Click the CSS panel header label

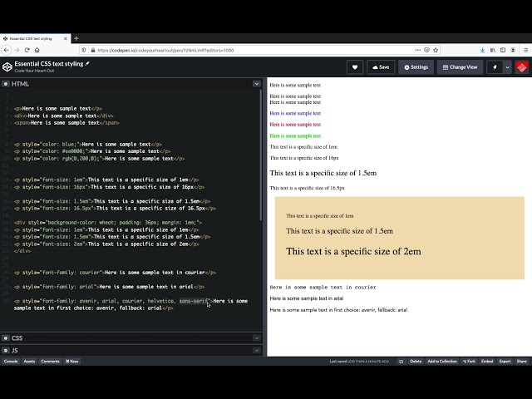(x=17, y=338)
